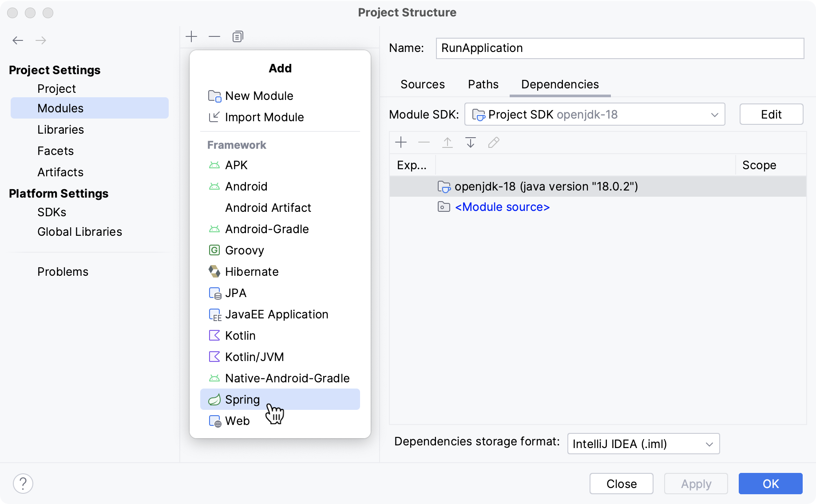816x504 pixels.
Task: Move dependency up with arrow icon
Action: (x=448, y=143)
